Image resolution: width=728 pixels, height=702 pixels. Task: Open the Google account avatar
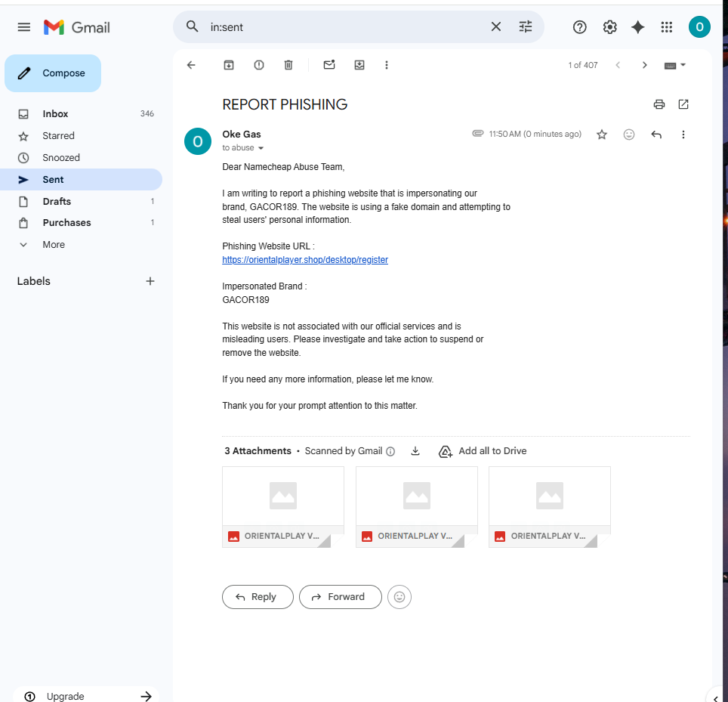click(699, 27)
